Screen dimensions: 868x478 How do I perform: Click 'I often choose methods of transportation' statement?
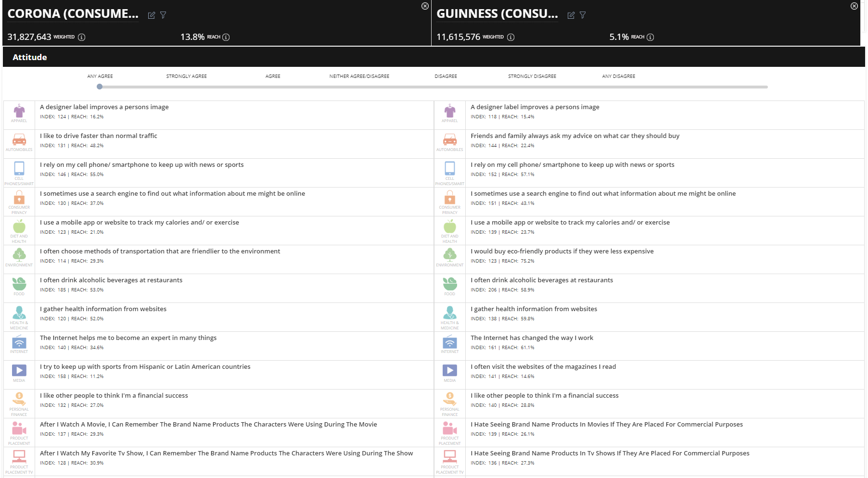(x=160, y=252)
